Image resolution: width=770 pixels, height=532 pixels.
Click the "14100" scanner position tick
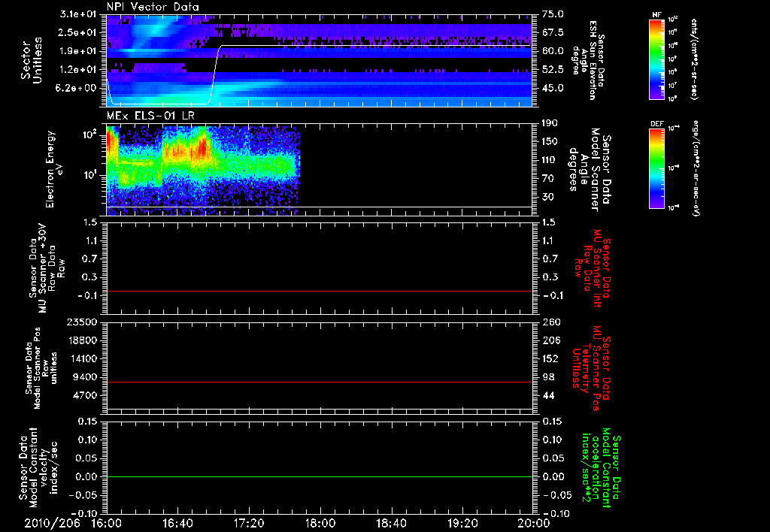point(81,358)
